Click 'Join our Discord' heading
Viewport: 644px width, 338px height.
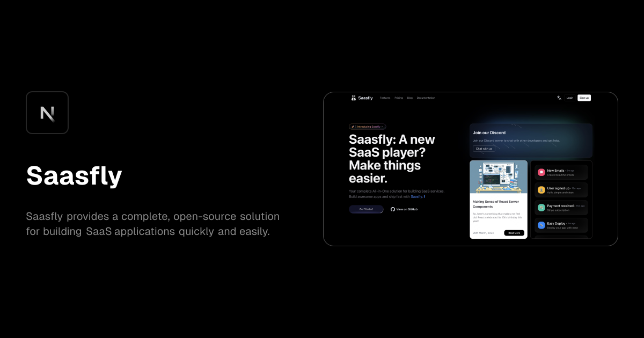489,133
